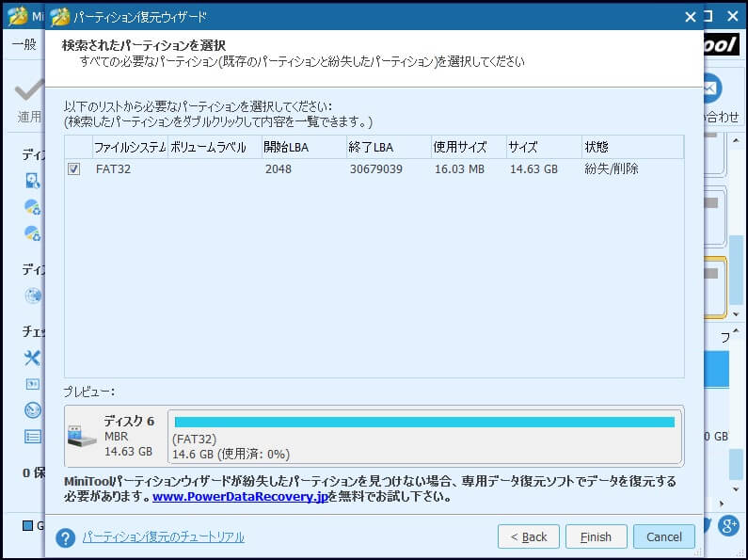Click the MiniTool wizard title bar icon

tap(60, 16)
